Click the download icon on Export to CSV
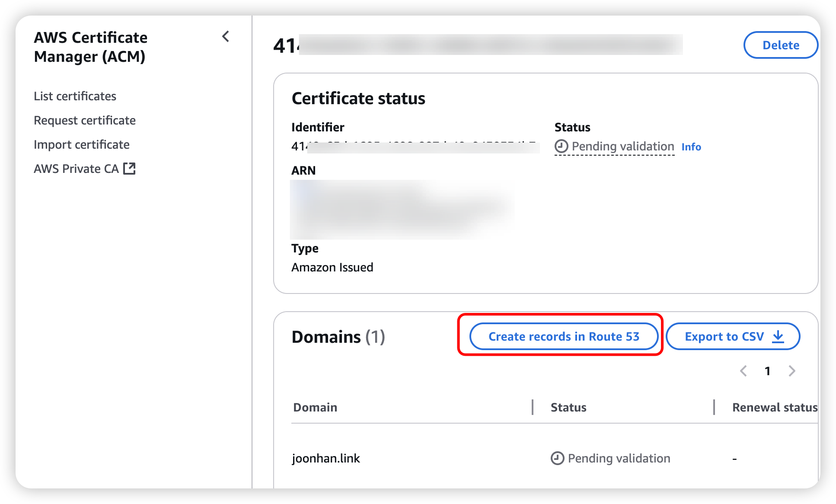836x504 pixels. pos(778,336)
